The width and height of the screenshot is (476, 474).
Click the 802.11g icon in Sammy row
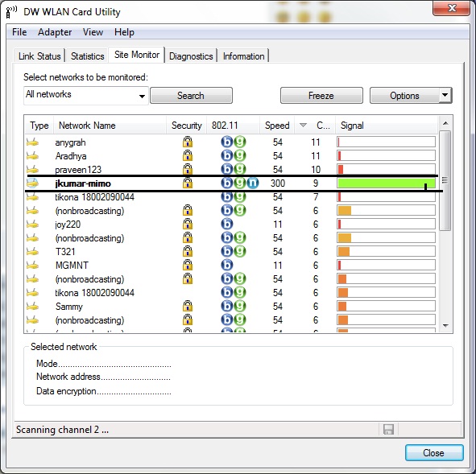(x=240, y=306)
